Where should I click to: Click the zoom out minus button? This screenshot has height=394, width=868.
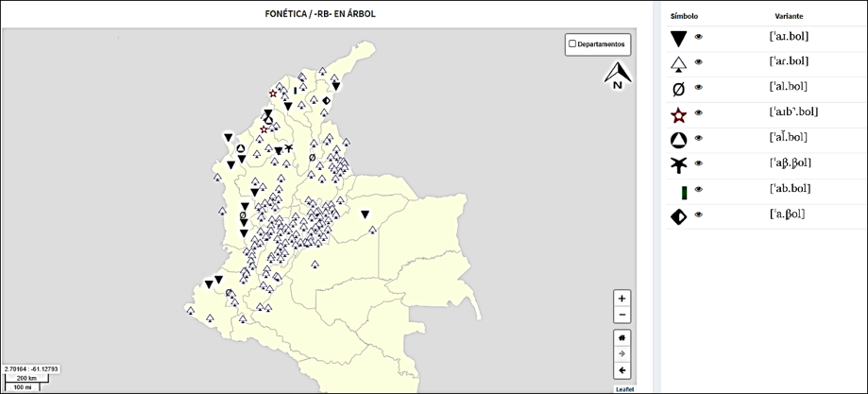[x=621, y=315]
